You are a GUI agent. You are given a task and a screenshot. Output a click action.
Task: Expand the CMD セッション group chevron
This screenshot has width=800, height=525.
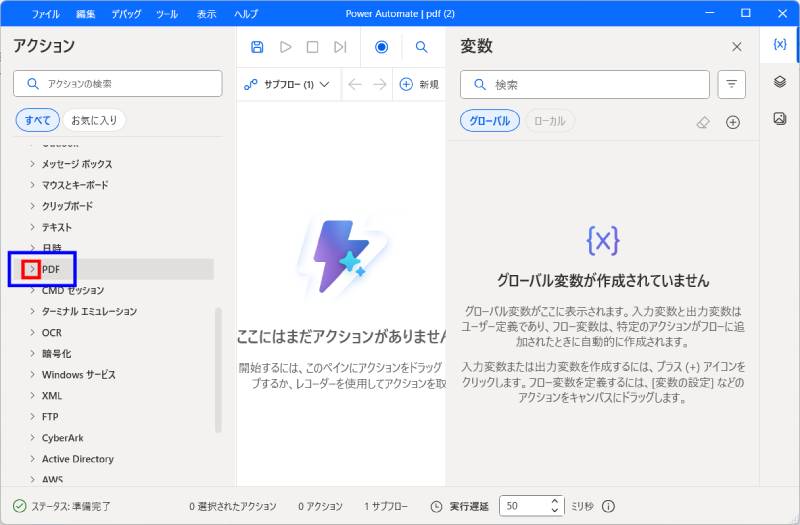tap(32, 290)
